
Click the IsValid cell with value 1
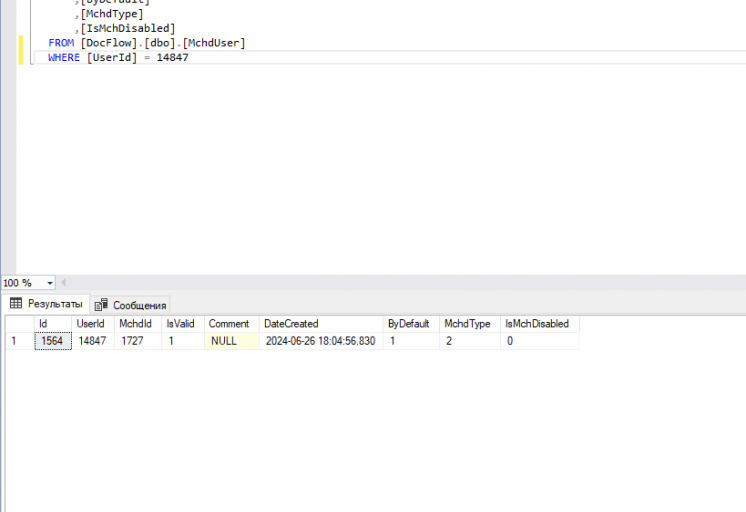point(183,341)
